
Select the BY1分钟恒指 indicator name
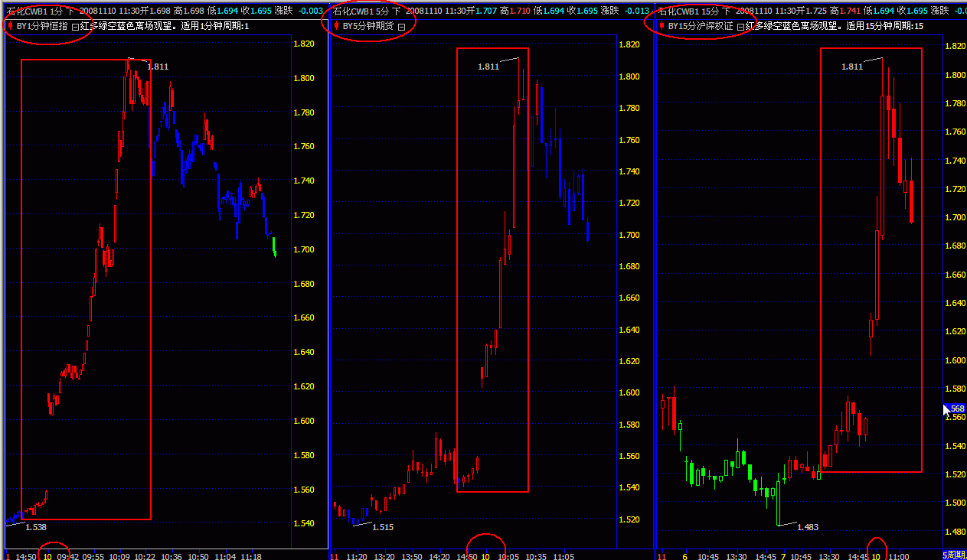[x=42, y=26]
